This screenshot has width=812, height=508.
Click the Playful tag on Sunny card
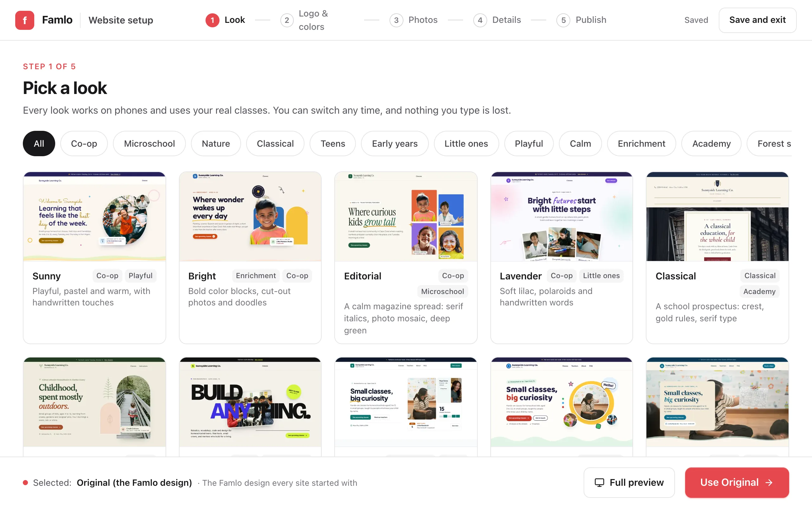point(141,276)
